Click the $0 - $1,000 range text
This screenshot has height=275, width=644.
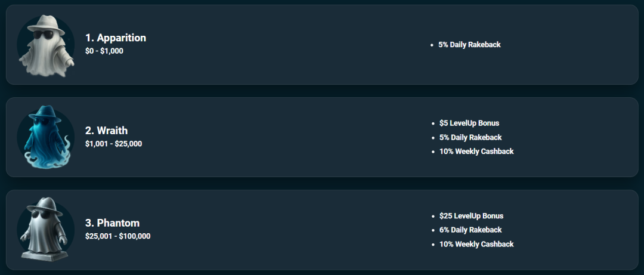pyautogui.click(x=104, y=51)
